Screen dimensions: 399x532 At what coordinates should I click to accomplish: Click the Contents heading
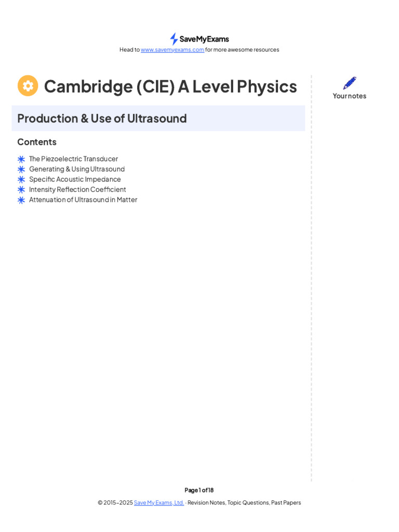tap(37, 142)
